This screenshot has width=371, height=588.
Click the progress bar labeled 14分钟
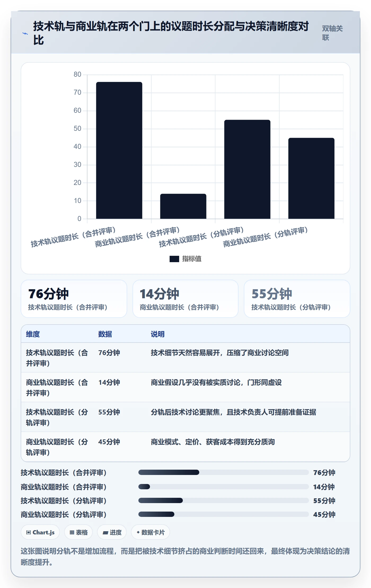(223, 487)
